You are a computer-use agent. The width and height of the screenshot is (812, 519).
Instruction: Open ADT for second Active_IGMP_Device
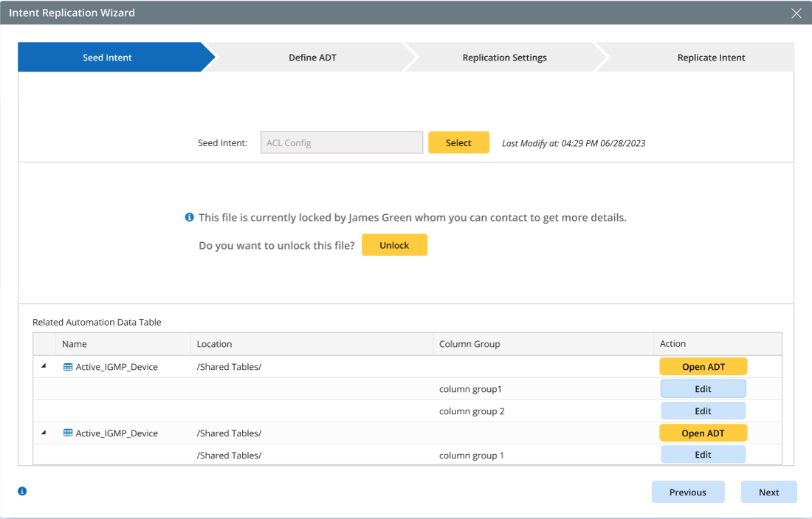[703, 433]
